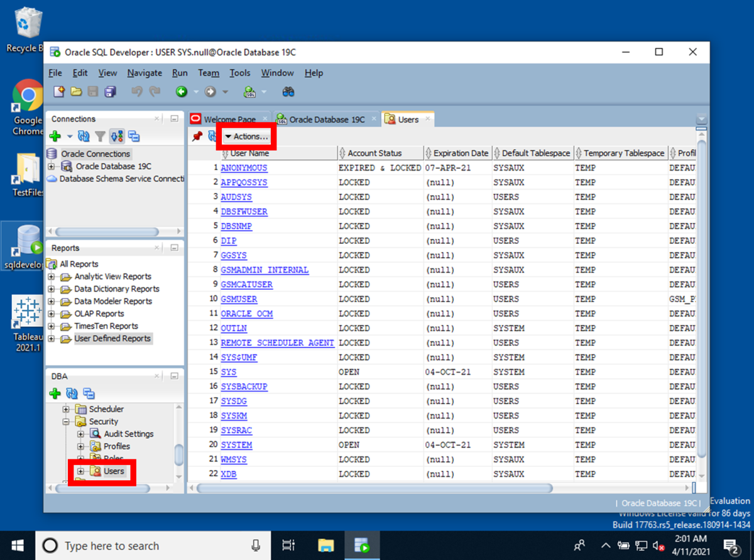Open the Tools menu
The height and width of the screenshot is (560, 754).
coord(240,73)
